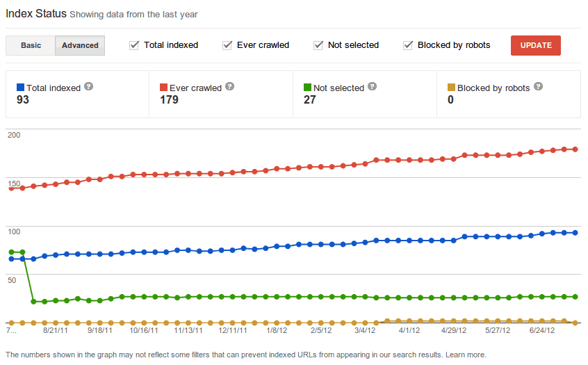
Task: Click help icon beside Not selected
Action: (x=372, y=87)
